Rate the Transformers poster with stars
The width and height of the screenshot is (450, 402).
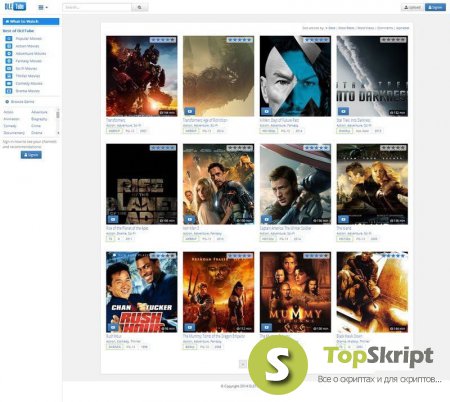click(x=163, y=40)
